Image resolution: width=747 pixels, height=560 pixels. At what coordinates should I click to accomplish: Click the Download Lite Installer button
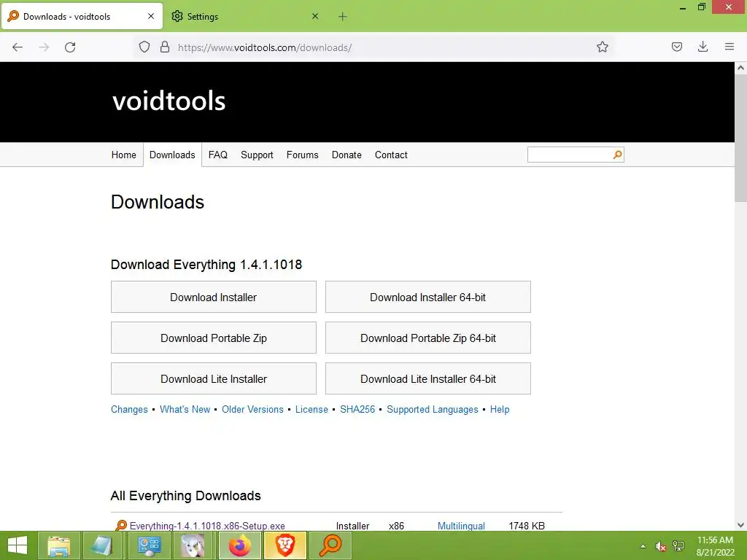pos(214,379)
